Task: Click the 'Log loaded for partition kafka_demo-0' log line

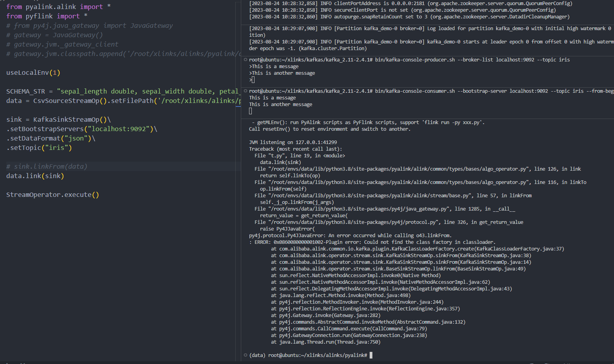Action: pos(430,29)
